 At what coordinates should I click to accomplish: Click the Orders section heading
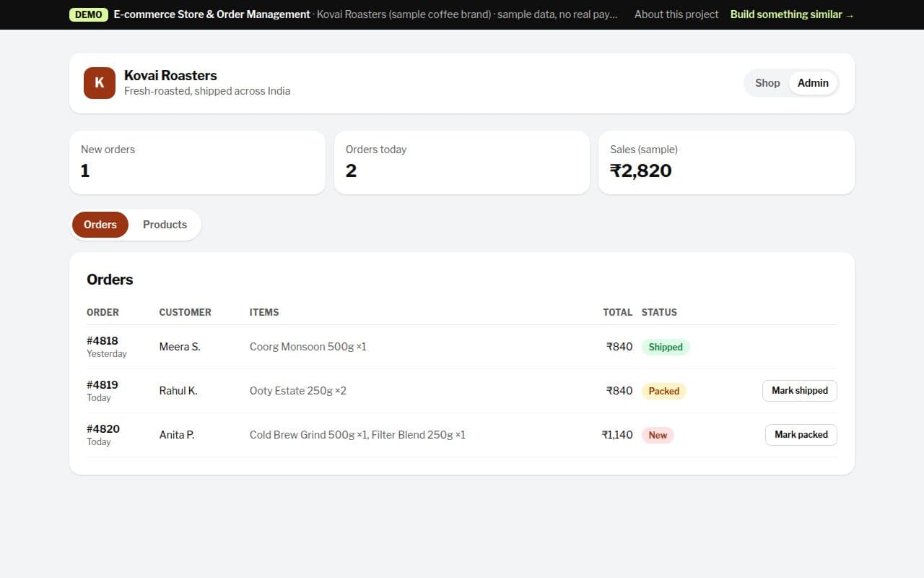[110, 280]
